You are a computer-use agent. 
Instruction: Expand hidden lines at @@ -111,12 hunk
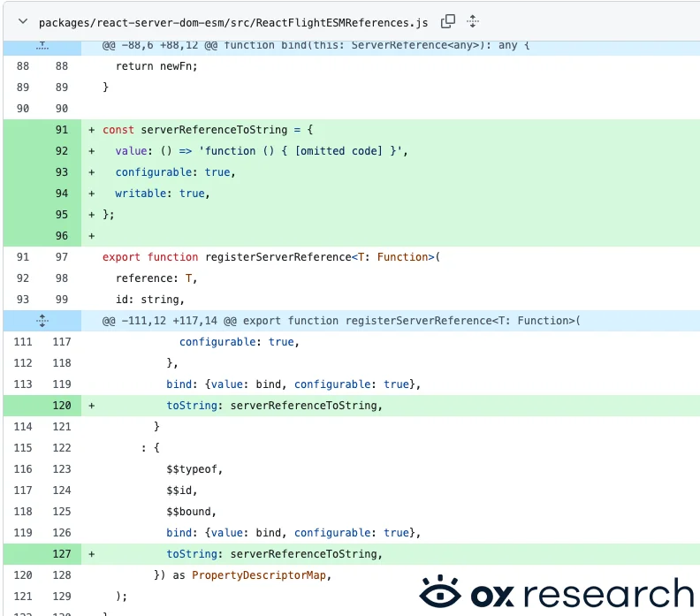tap(42, 321)
